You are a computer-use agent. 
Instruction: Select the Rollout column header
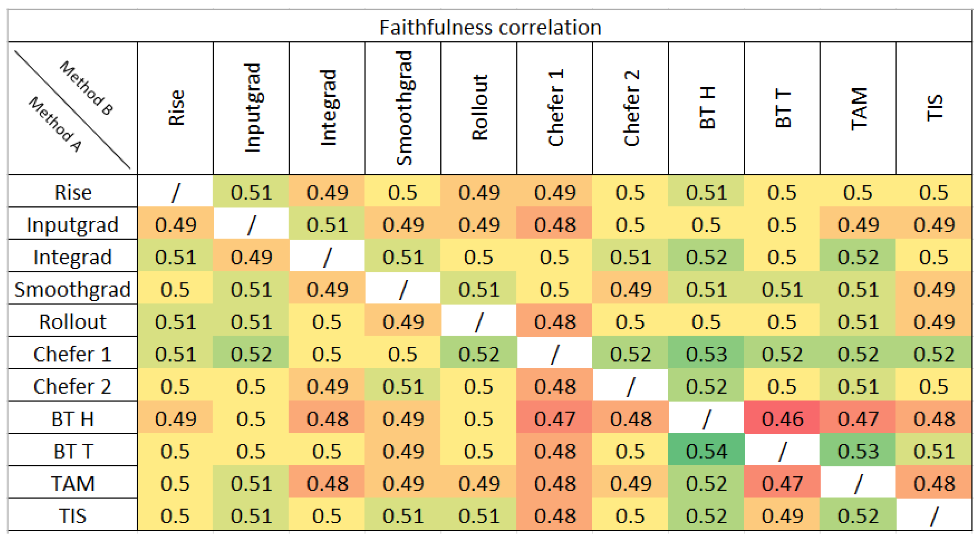pos(479,108)
